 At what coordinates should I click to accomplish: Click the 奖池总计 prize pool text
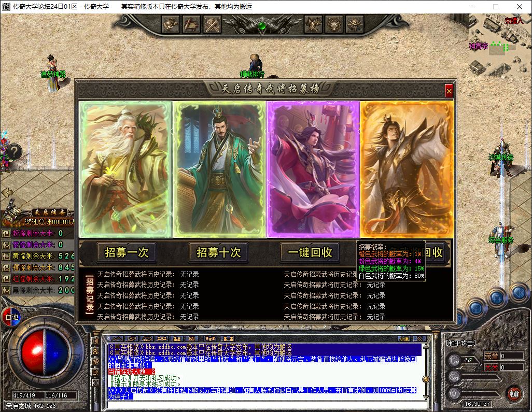click(50, 222)
